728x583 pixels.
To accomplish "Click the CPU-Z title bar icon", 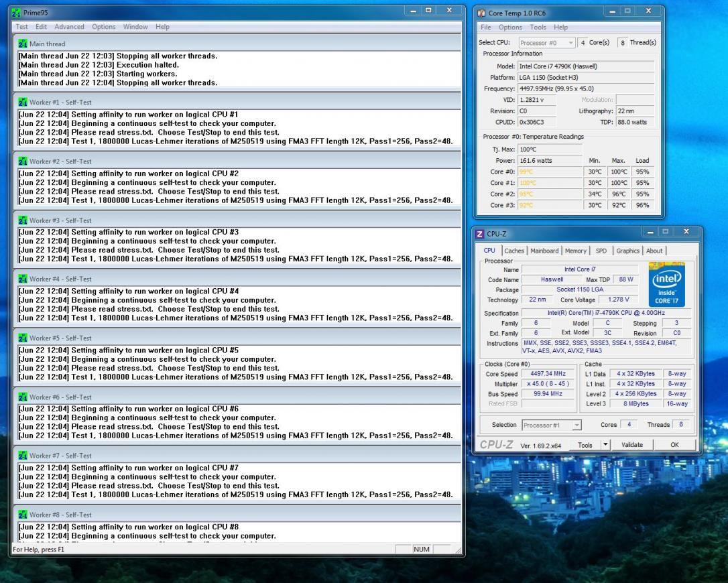I will point(480,234).
